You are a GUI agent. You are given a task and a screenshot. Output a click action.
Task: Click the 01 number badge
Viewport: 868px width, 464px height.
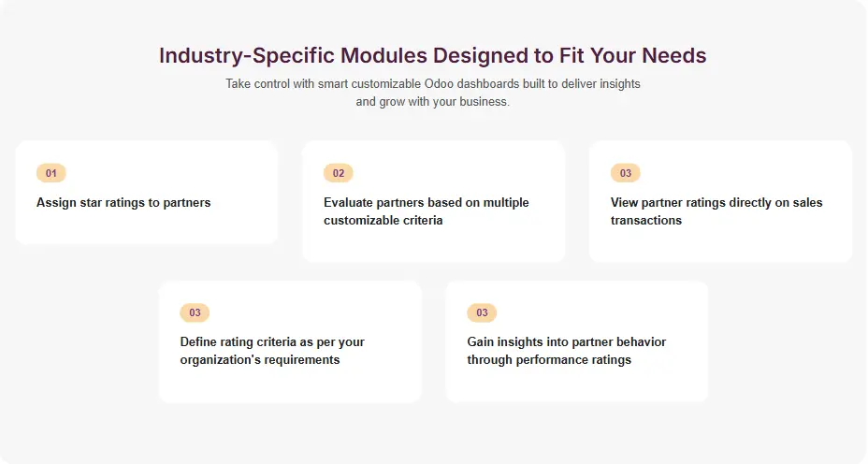tap(51, 173)
